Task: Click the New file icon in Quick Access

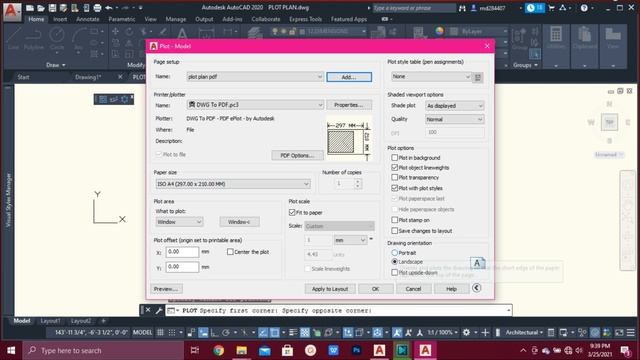Action: click(30, 8)
